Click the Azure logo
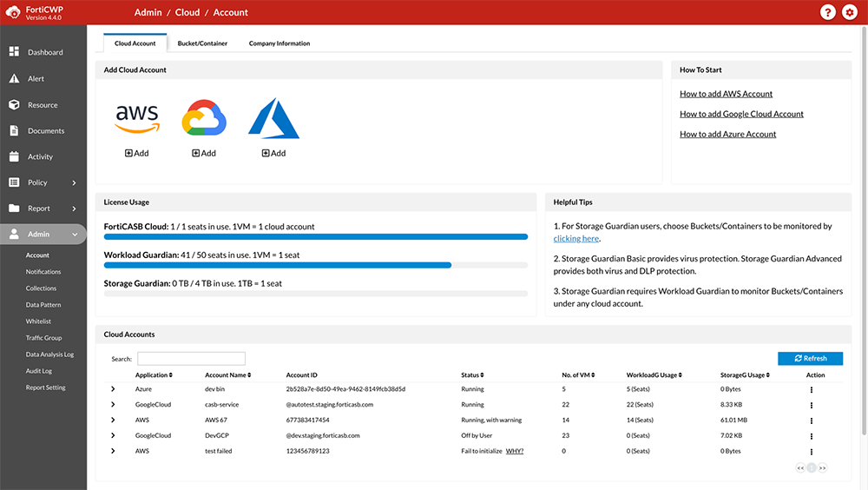Image resolution: width=868 pixels, height=490 pixels. tap(273, 118)
